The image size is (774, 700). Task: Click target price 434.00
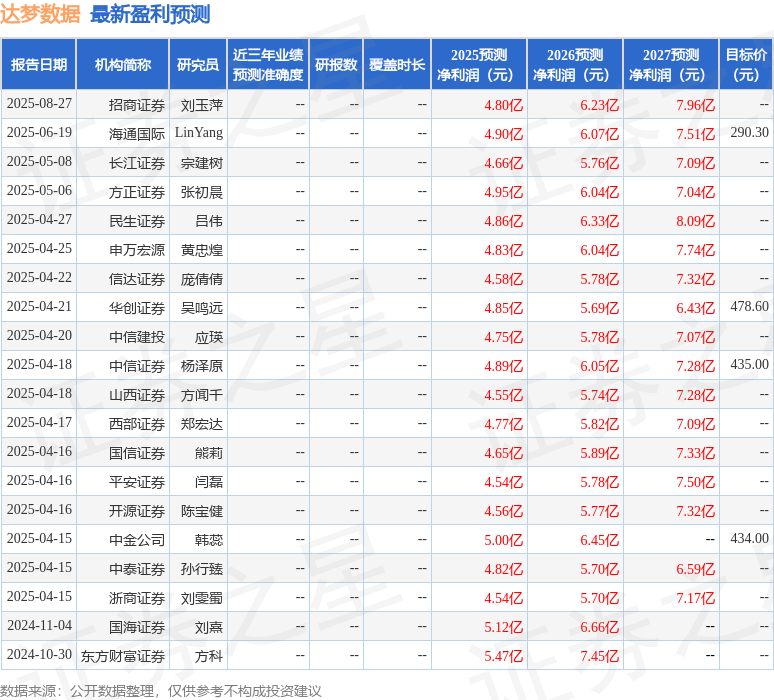click(x=749, y=539)
